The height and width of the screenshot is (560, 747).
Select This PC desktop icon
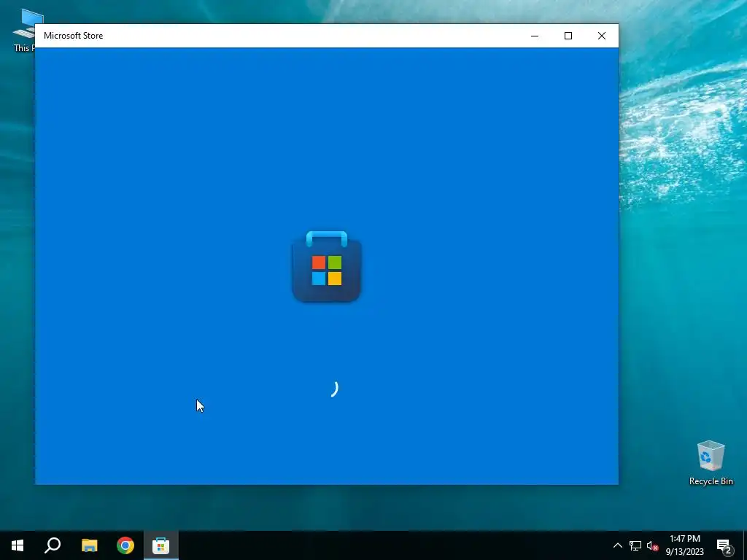(x=24, y=29)
